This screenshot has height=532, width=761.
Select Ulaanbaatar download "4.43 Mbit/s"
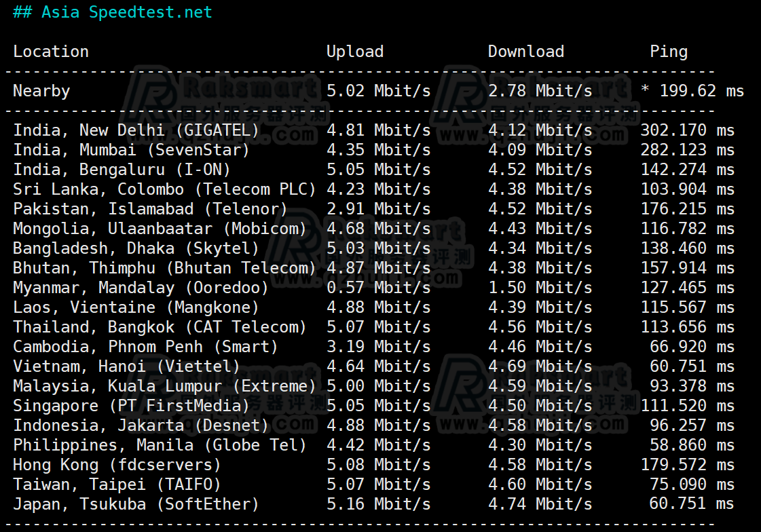coord(540,229)
